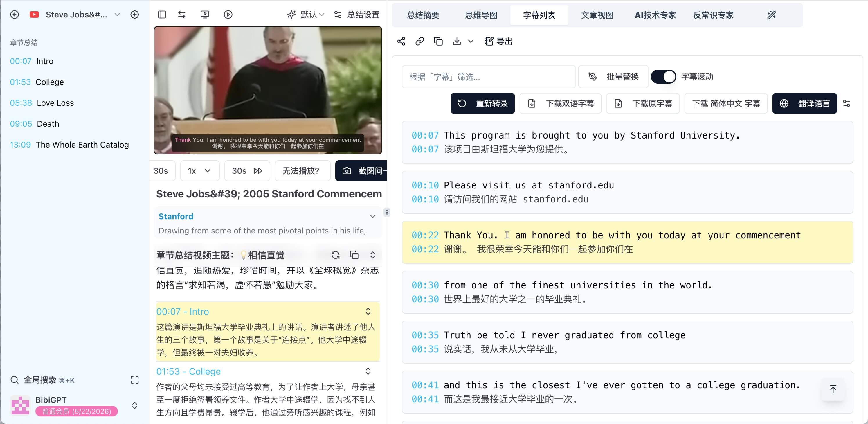Click the share icon to share content
Image resolution: width=868 pixels, height=424 pixels.
click(x=402, y=41)
